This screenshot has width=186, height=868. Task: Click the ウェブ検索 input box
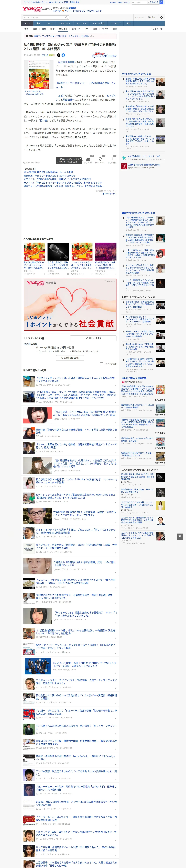[139, 2]
